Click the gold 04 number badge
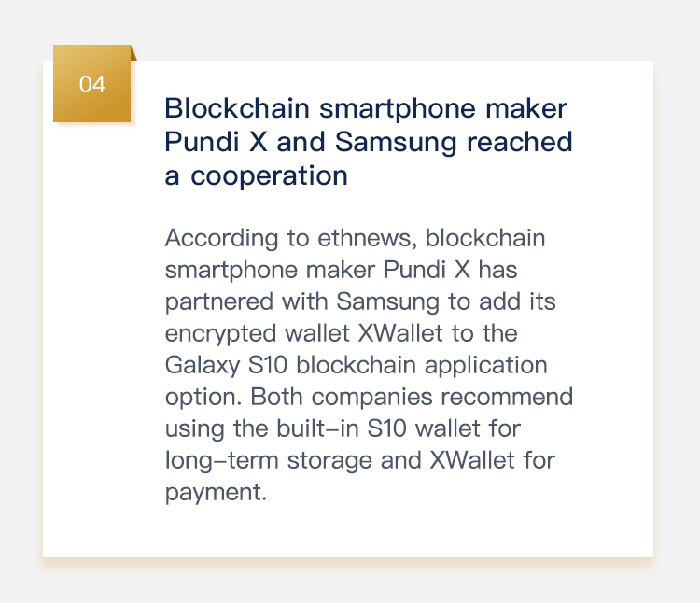The image size is (700, 603). pos(92,83)
